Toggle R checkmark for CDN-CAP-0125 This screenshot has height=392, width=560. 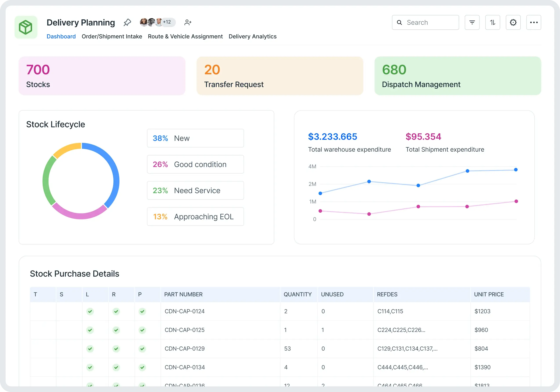pyautogui.click(x=116, y=330)
